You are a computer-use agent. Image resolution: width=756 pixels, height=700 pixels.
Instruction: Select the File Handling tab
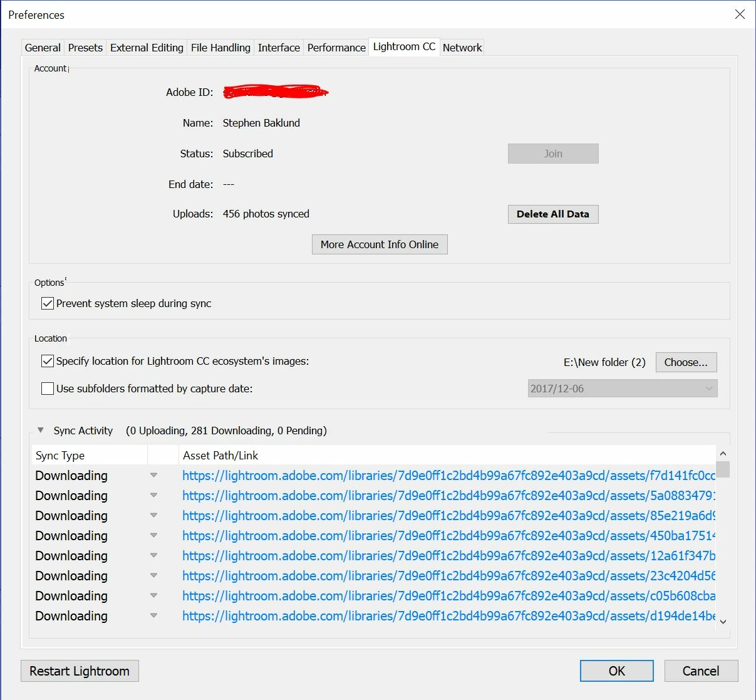coord(220,48)
